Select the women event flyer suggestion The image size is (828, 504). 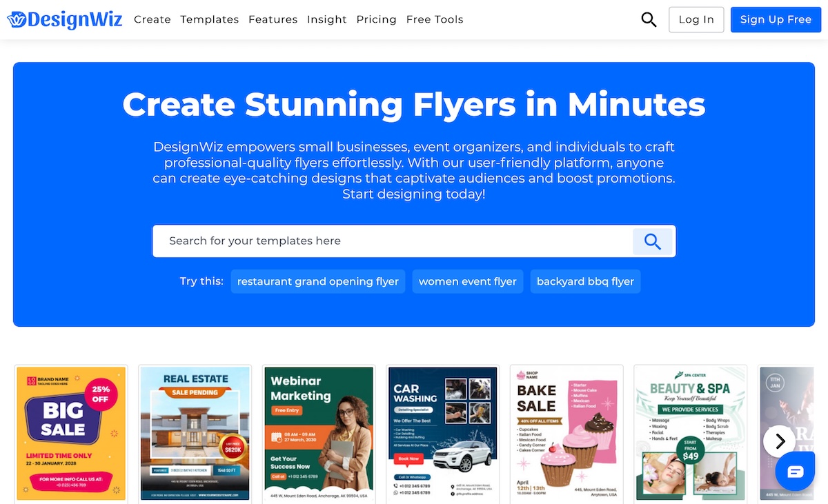[x=467, y=281]
